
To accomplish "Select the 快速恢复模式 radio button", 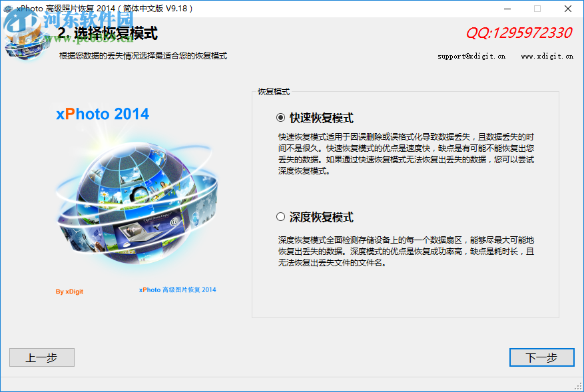I will click(281, 118).
